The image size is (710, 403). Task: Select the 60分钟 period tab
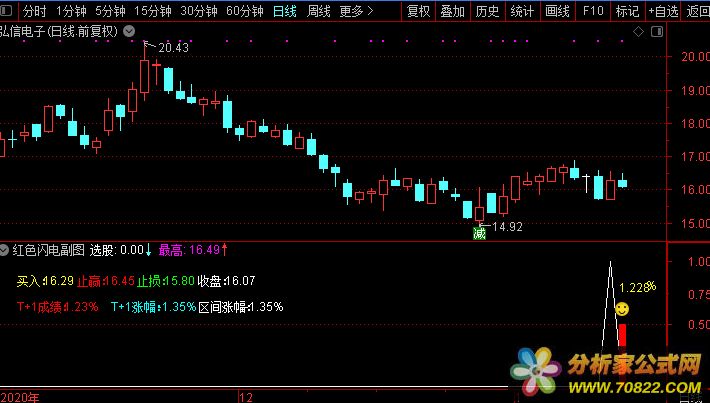point(245,11)
